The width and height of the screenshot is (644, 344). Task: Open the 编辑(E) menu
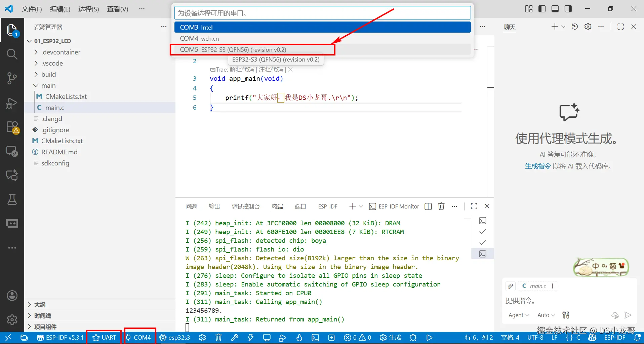pos(60,9)
